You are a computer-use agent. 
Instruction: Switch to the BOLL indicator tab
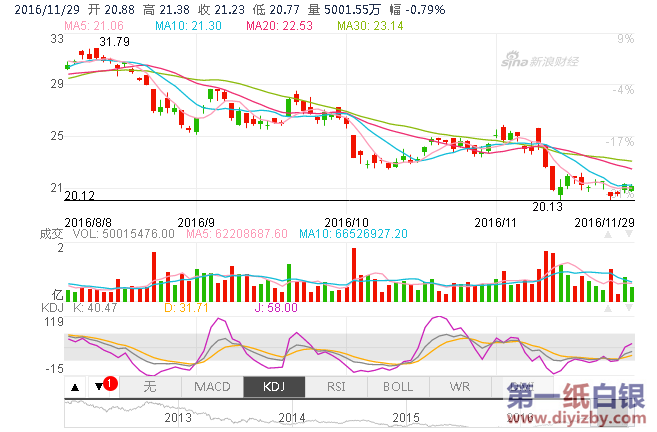pos(398,386)
